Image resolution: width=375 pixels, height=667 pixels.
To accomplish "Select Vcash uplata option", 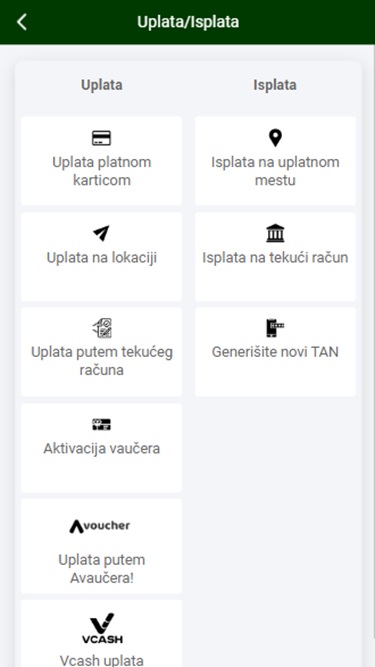I will (x=102, y=634).
